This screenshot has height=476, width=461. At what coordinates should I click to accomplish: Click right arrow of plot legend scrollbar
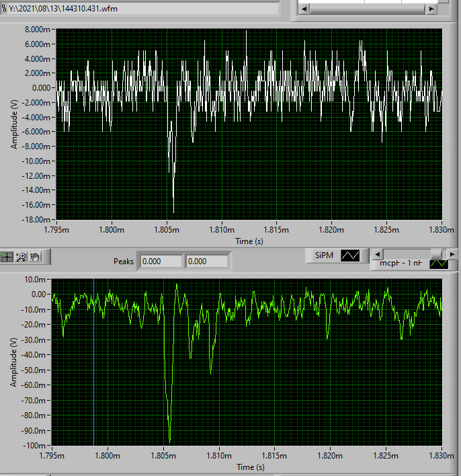click(452, 254)
